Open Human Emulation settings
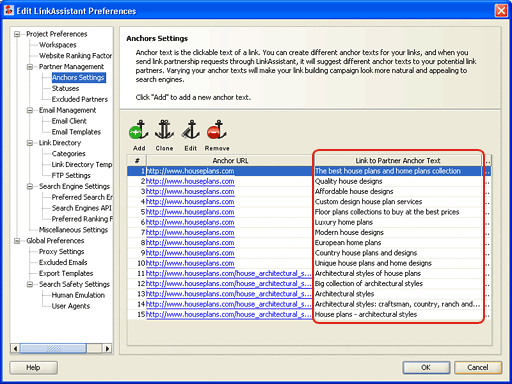The height and width of the screenshot is (384, 512). coord(78,295)
